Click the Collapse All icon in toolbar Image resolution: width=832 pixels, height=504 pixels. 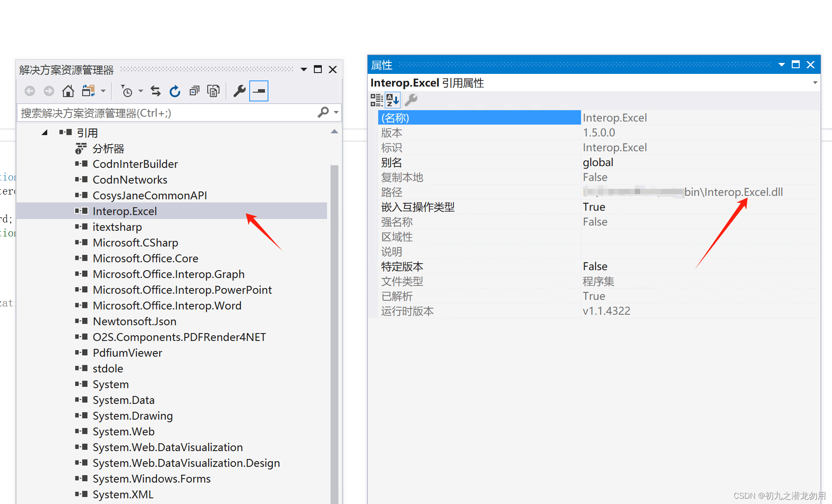(x=194, y=91)
